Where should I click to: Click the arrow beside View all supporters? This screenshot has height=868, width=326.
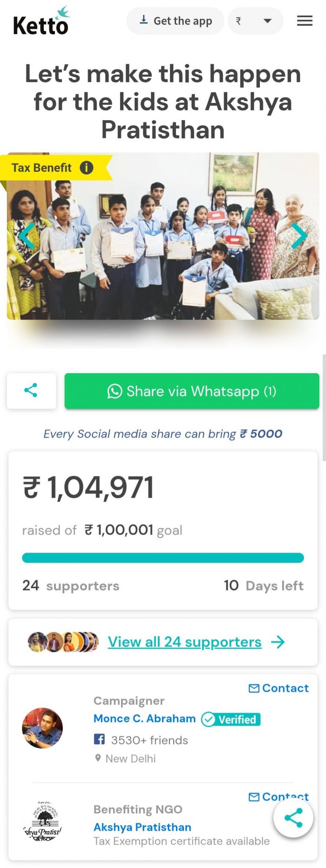click(278, 642)
